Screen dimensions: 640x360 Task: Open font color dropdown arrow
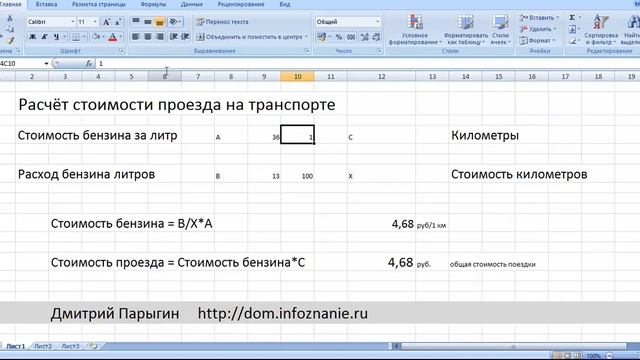click(x=121, y=37)
